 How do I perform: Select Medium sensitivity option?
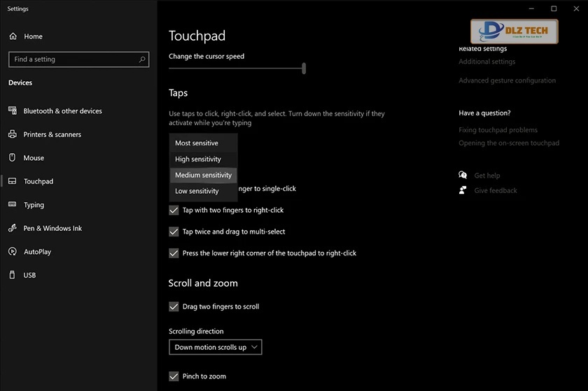203,175
